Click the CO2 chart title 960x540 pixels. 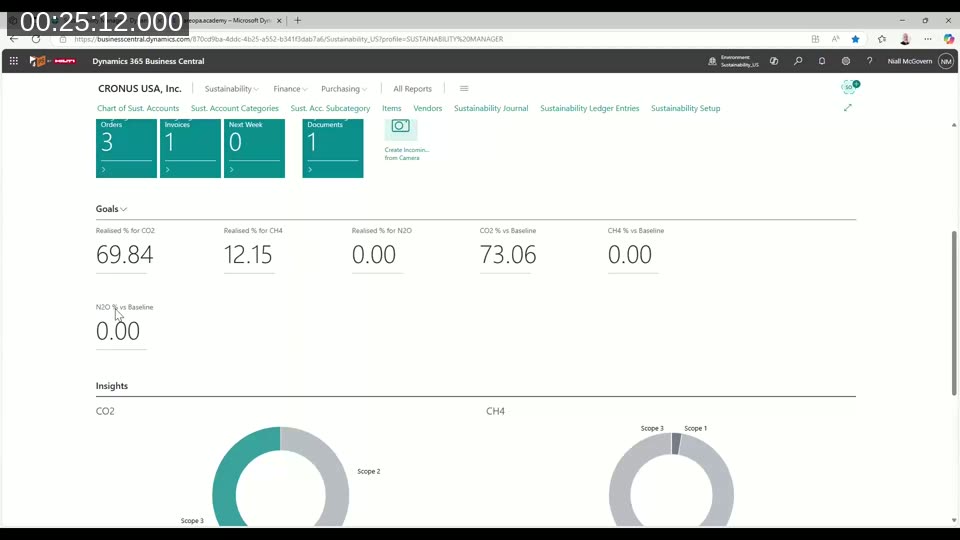tap(105, 411)
